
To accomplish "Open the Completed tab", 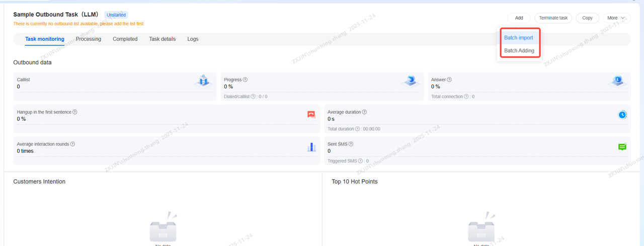I will (125, 39).
